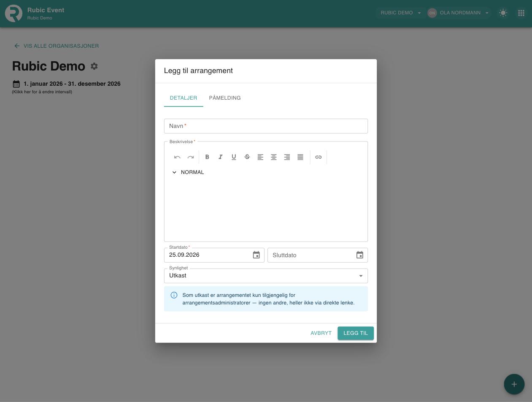Justify the description text alignment
Screen dimensions: 532x402
point(300,157)
